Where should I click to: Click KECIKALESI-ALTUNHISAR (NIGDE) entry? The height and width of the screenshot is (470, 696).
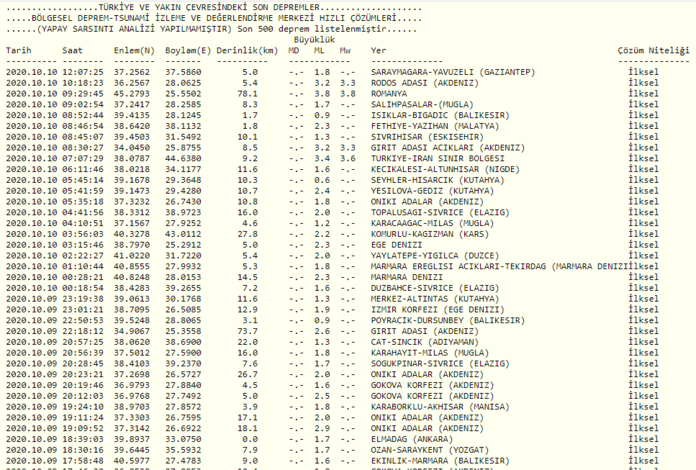click(x=445, y=169)
